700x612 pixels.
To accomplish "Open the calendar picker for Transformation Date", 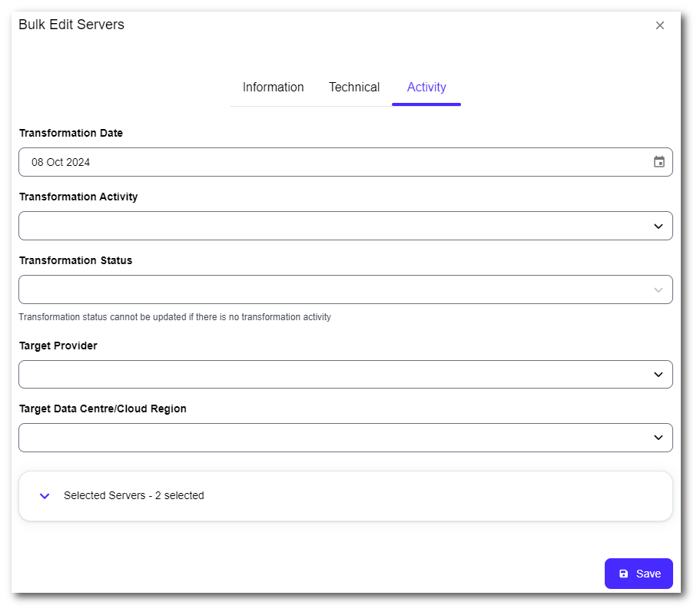I will coord(659,162).
